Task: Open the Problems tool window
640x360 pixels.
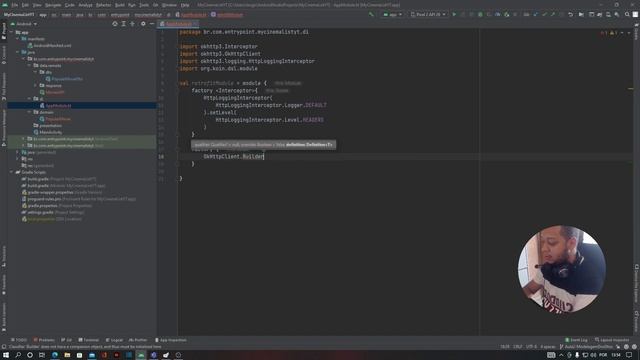Action: [44, 340]
